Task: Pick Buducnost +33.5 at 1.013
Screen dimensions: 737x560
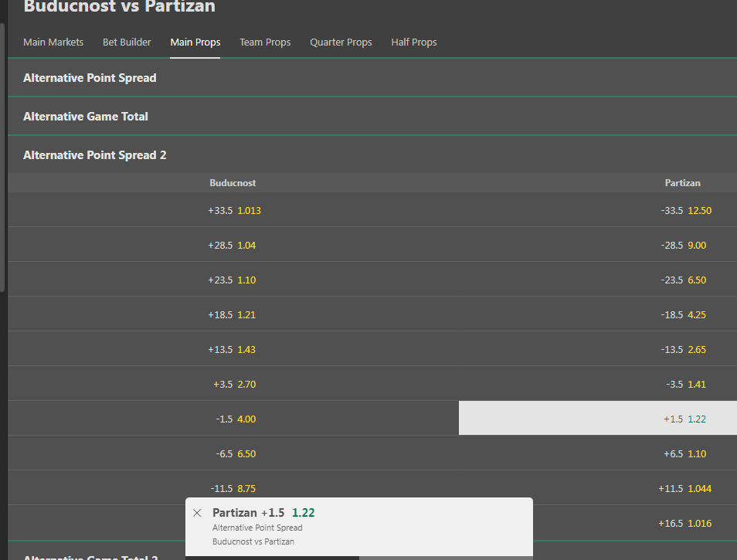Action: click(233, 210)
